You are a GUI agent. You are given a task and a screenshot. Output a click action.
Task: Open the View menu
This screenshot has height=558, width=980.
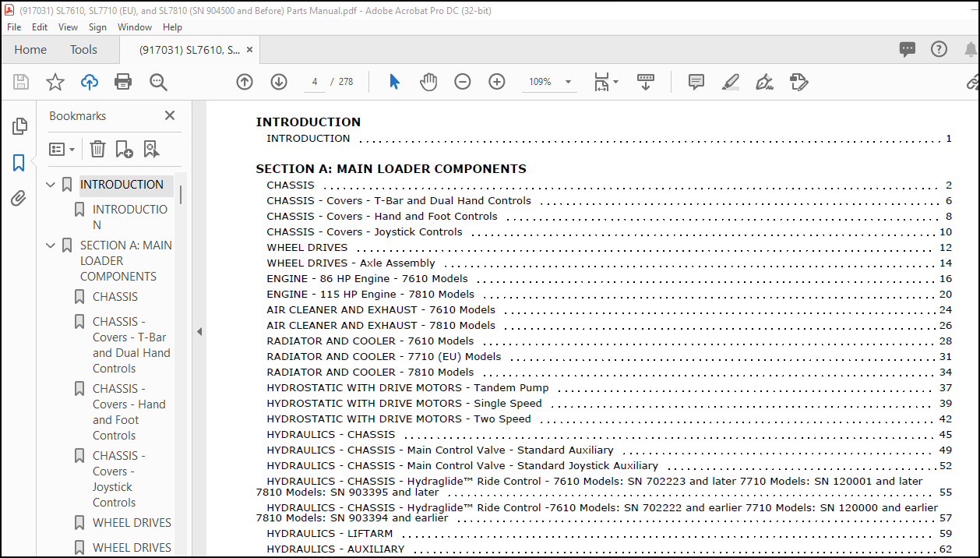[69, 26]
